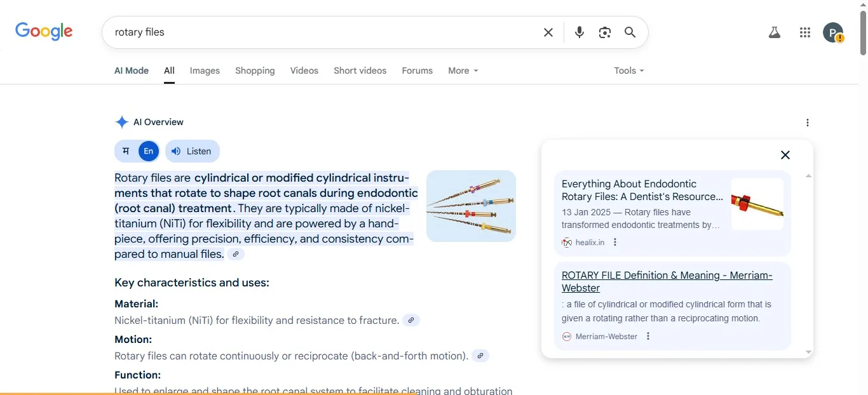
Task: Open the Google account profile avatar
Action: [833, 32]
